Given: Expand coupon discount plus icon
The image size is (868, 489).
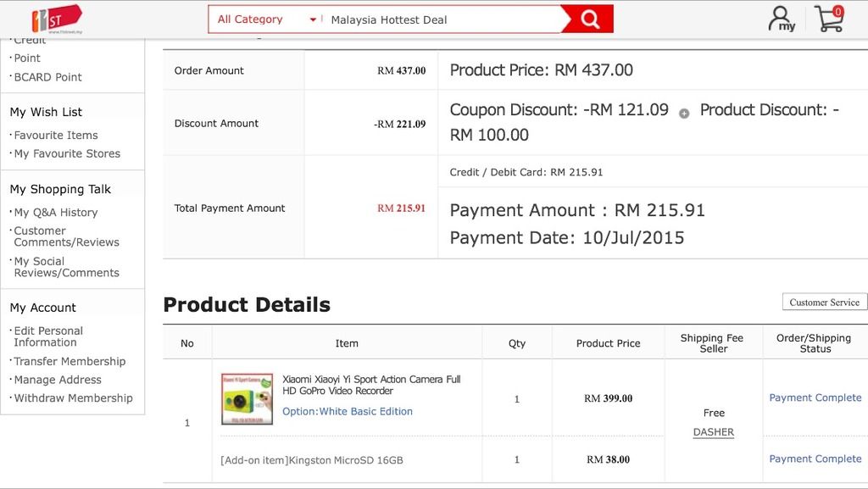Looking at the screenshot, I should [x=684, y=114].
